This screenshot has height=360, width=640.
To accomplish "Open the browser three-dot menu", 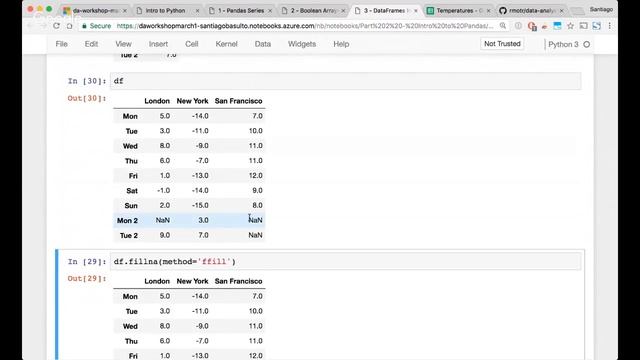I will click(609, 26).
